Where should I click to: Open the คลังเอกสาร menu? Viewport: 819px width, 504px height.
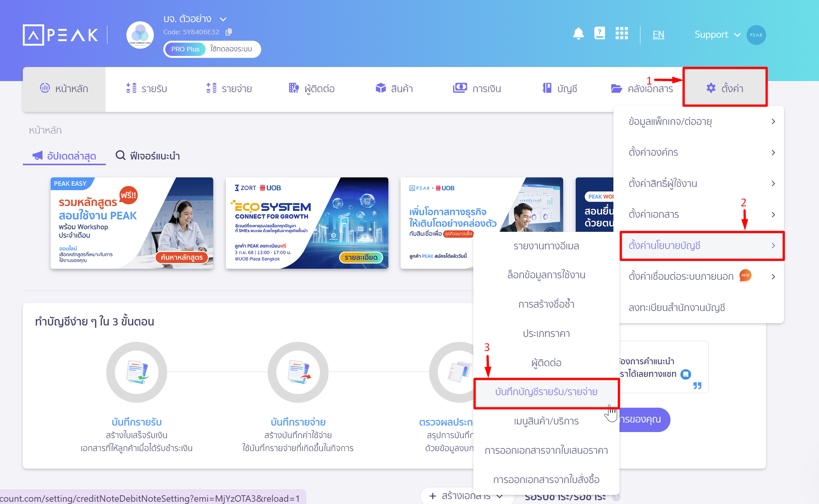(642, 89)
